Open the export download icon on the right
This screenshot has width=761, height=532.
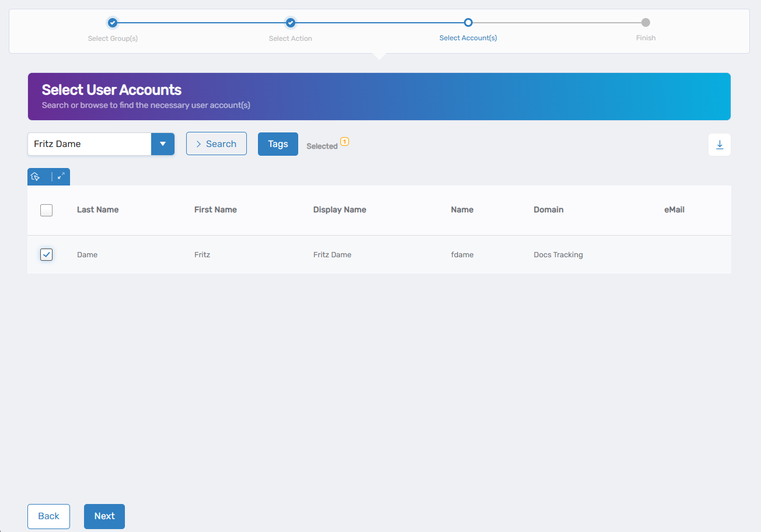720,144
